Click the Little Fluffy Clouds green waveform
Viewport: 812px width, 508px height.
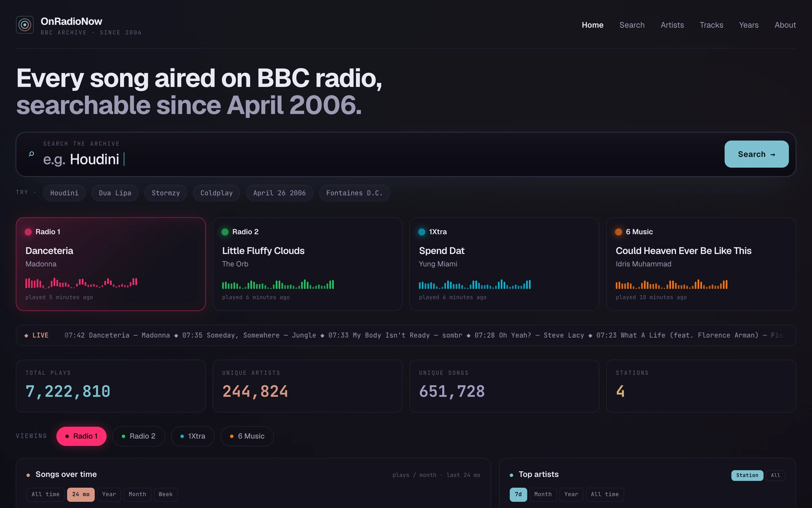pos(278,284)
